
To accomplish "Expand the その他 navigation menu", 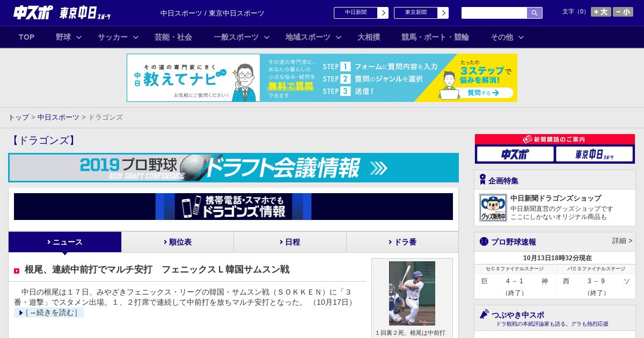I will coord(507,37).
